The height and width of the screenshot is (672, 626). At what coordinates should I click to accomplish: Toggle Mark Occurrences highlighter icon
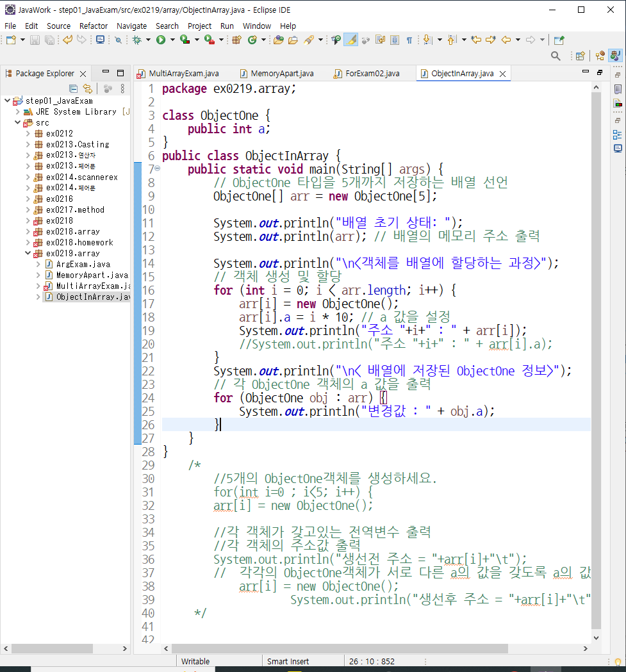point(350,40)
